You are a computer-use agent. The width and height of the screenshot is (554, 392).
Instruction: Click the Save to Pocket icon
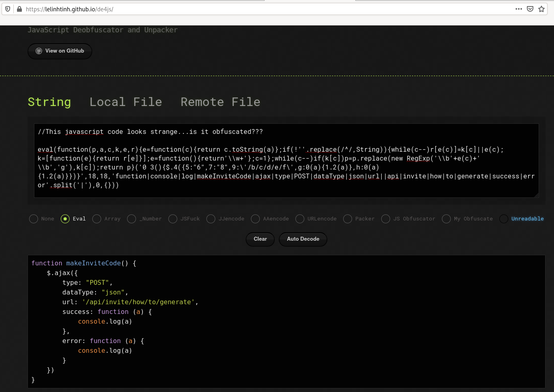click(x=530, y=9)
